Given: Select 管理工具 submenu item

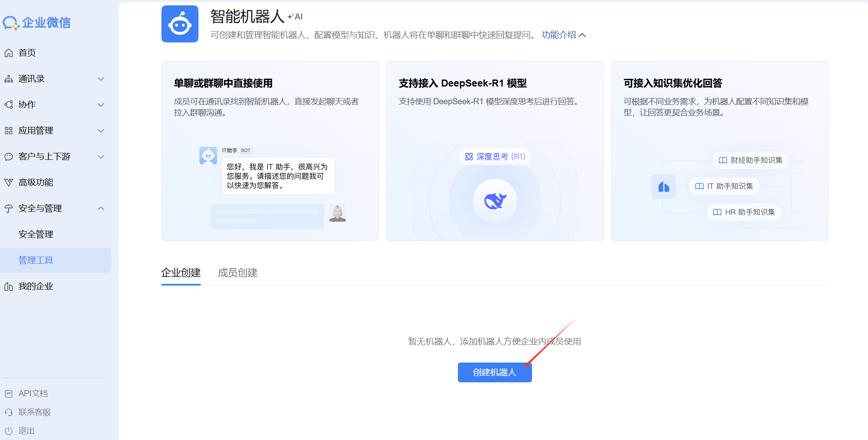Looking at the screenshot, I should (x=56, y=260).
